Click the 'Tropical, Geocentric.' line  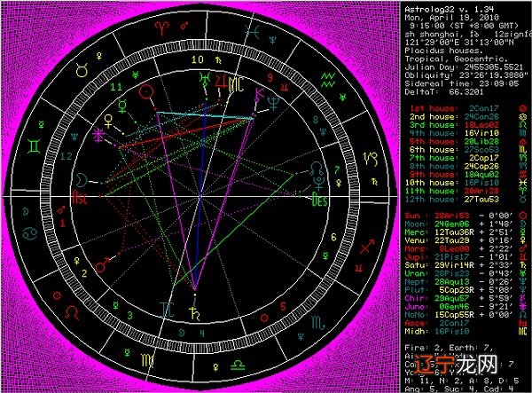(x=457, y=59)
